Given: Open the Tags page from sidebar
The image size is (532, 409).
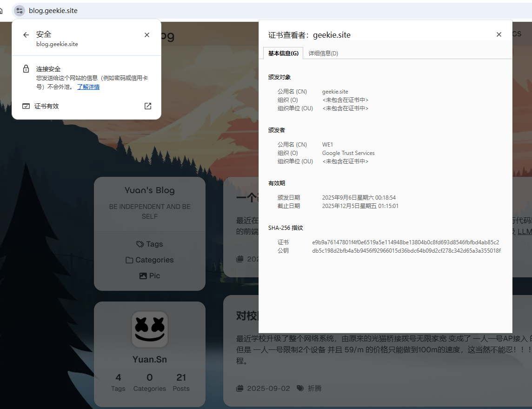Looking at the screenshot, I should coord(150,244).
